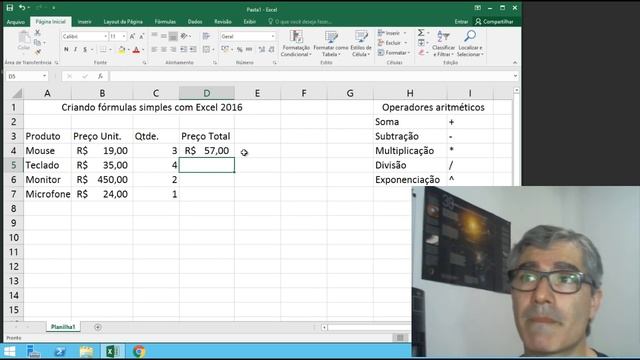
Task: Apply accounting currency number format
Action: pyautogui.click(x=224, y=49)
